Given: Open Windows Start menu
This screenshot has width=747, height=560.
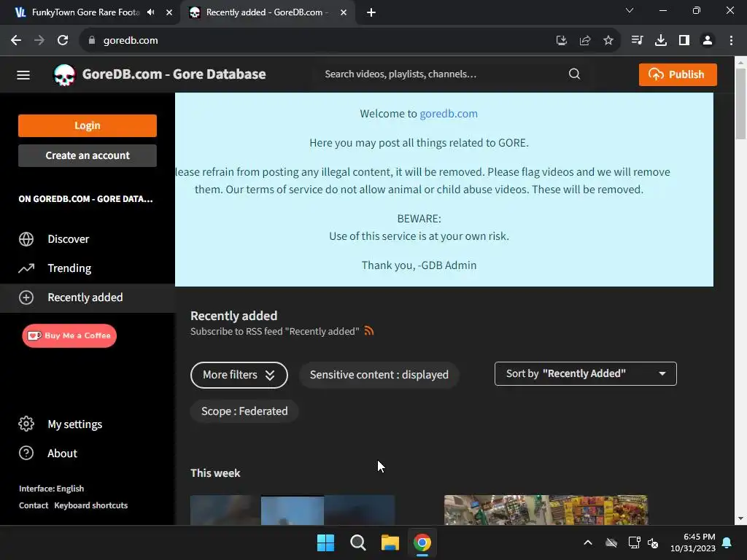Looking at the screenshot, I should (x=326, y=542).
